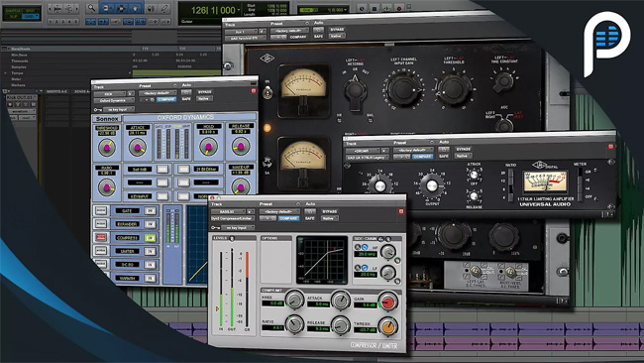Click Compare in the Compressor/Limiter window
This screenshot has width=644, height=363.
click(x=289, y=218)
